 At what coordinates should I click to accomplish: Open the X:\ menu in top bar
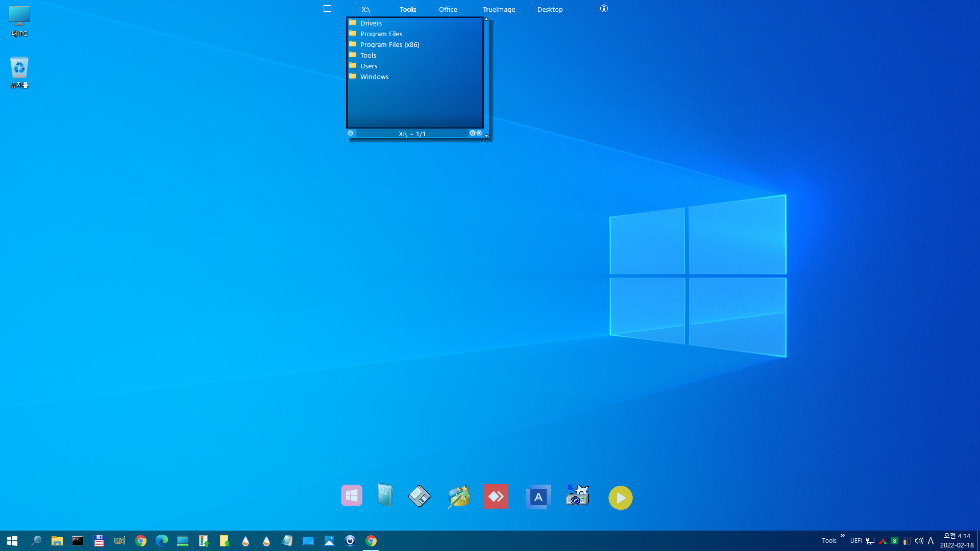[x=366, y=9]
